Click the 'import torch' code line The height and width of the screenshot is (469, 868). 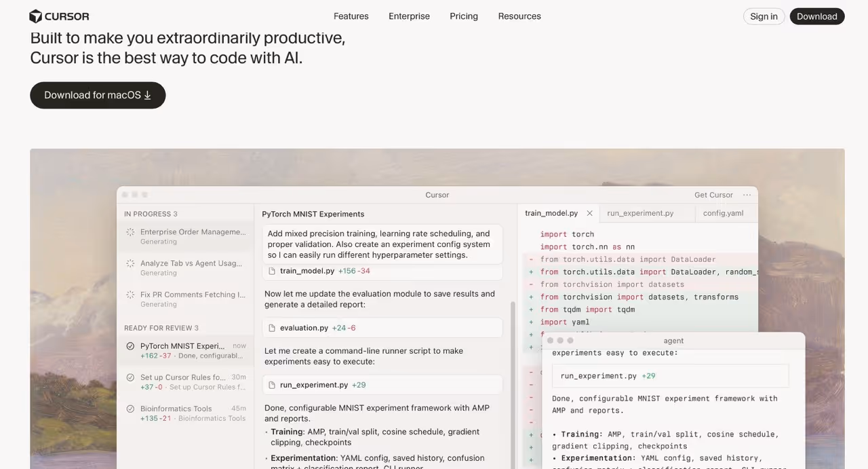tap(567, 234)
